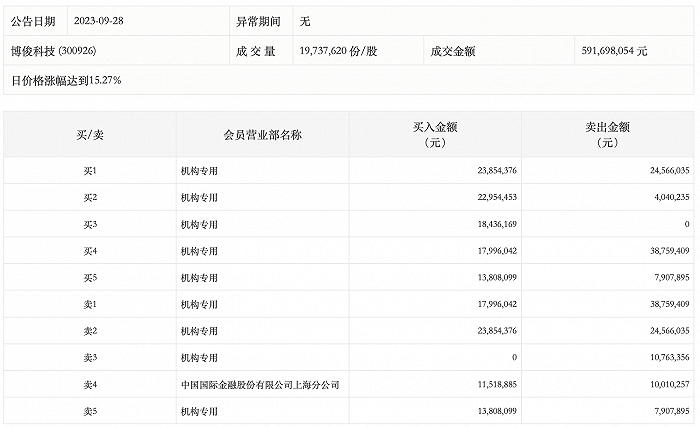Open 中国国际金融股份有限公司上海分公司 entry
Viewport: 700px width, 427px height.
click(259, 384)
